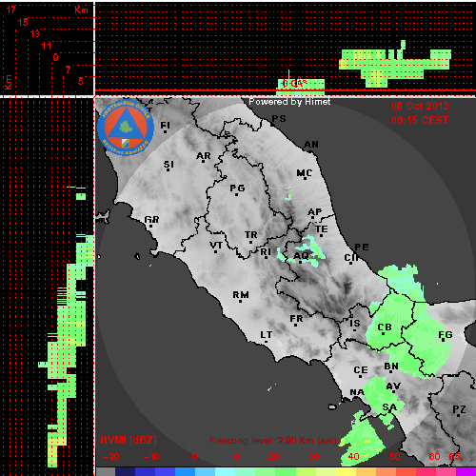Image resolution: width=476 pixels, height=476 pixels.
Task: Pick the yellow swatch on the color bar
Action: click(x=346, y=472)
